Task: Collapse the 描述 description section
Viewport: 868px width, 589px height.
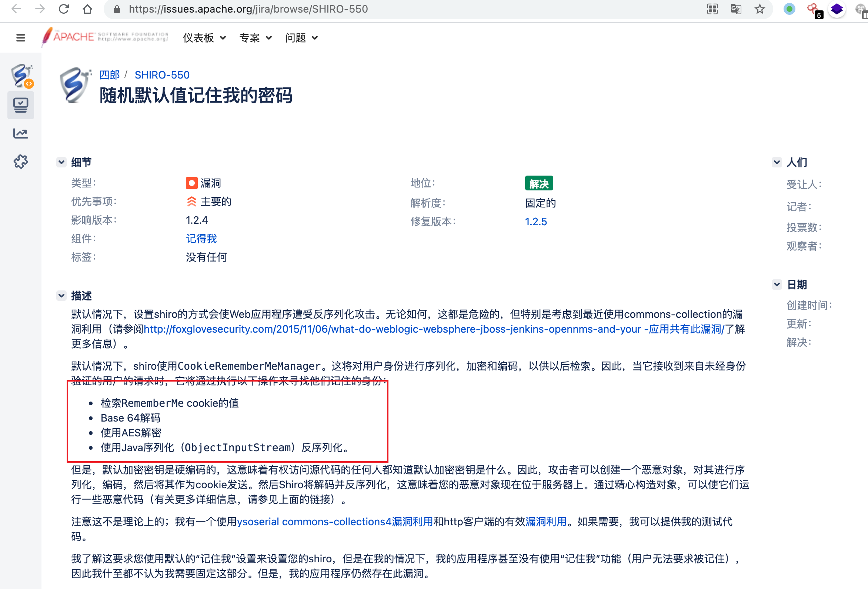Action: click(61, 296)
